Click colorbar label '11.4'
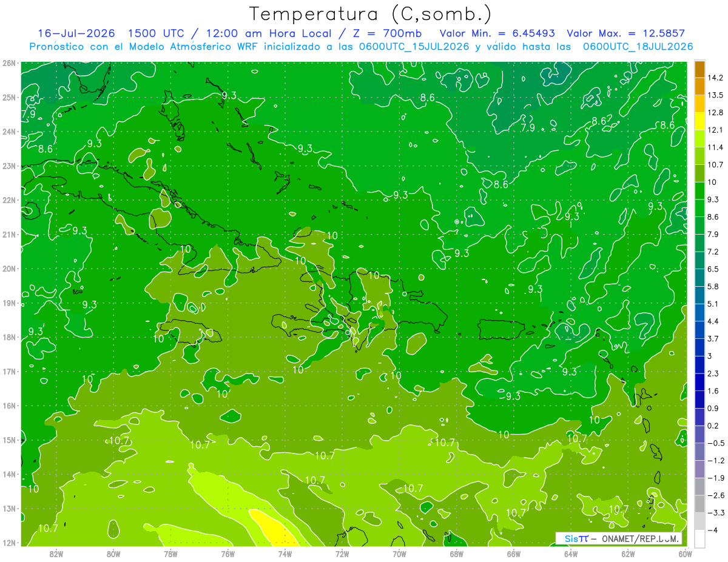Screen dimensions: 728x562 (x=715, y=147)
